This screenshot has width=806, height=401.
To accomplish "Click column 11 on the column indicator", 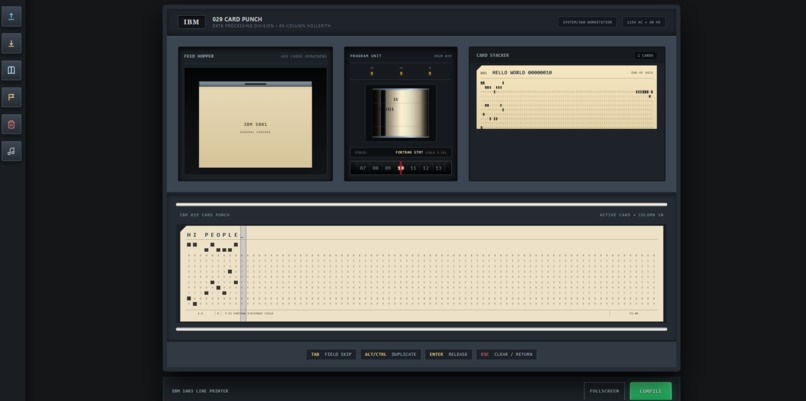I will tap(413, 168).
